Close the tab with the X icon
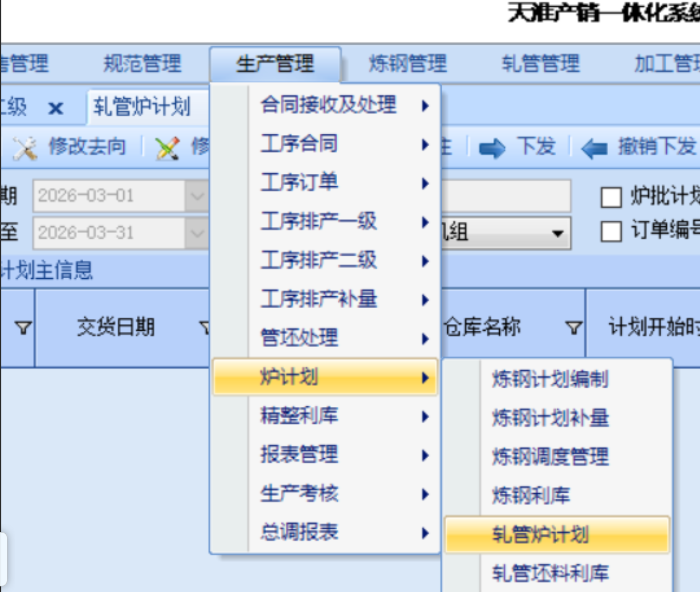This screenshot has height=592, width=700. tap(56, 108)
